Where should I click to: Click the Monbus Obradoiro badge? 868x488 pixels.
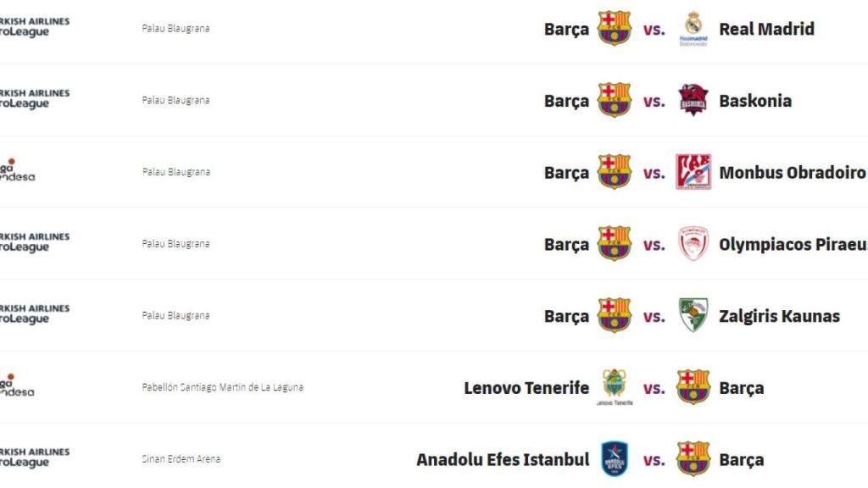(693, 171)
